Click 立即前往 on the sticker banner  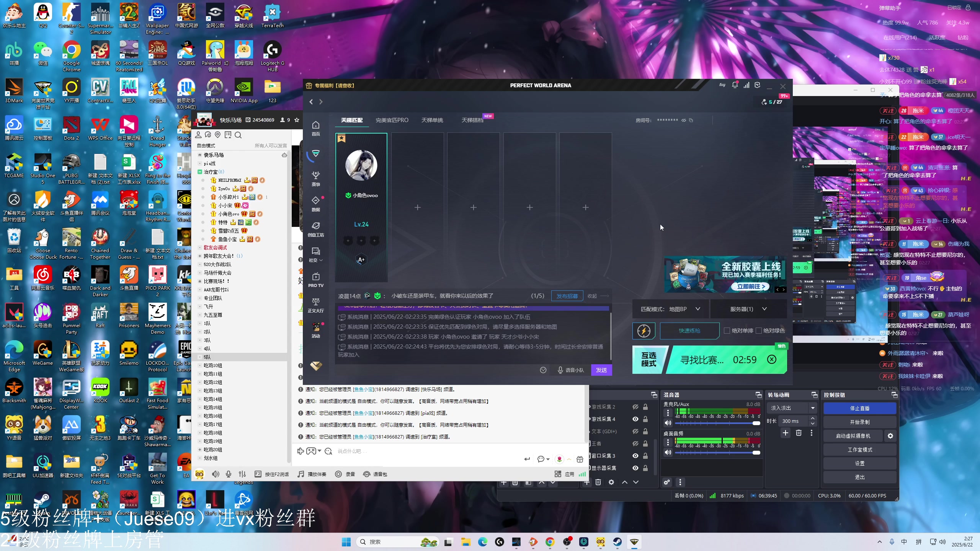coord(751,286)
